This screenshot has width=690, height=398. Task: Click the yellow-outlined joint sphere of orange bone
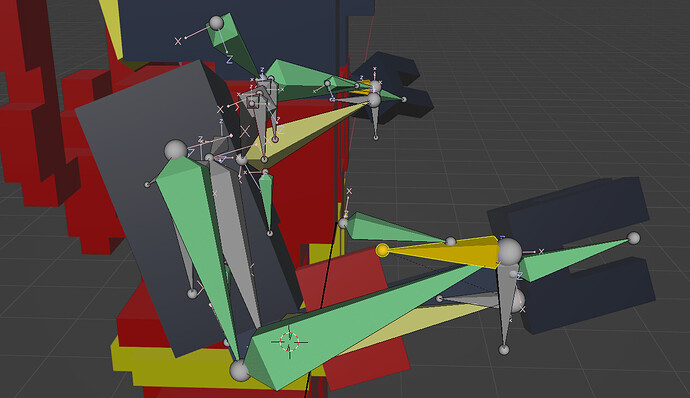pyautogui.click(x=382, y=250)
